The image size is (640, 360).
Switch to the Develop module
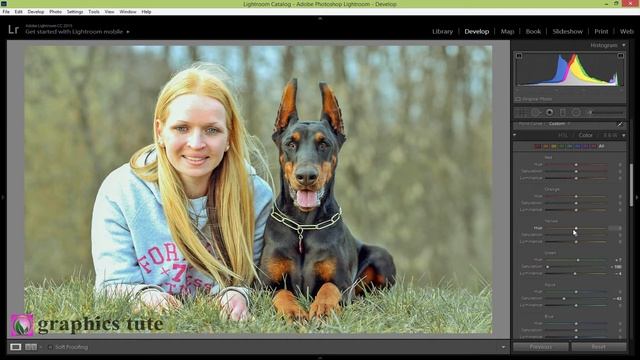[477, 31]
